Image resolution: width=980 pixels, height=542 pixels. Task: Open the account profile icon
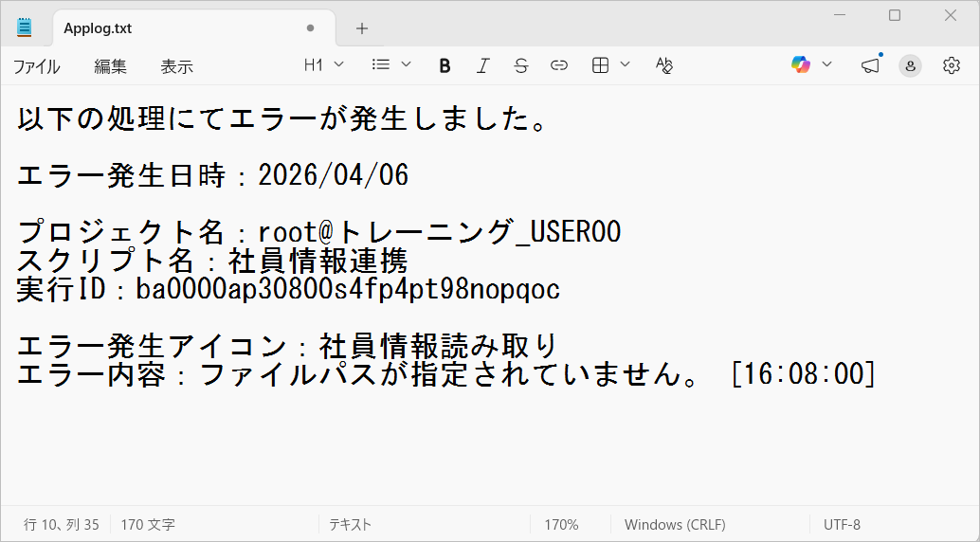(x=910, y=65)
